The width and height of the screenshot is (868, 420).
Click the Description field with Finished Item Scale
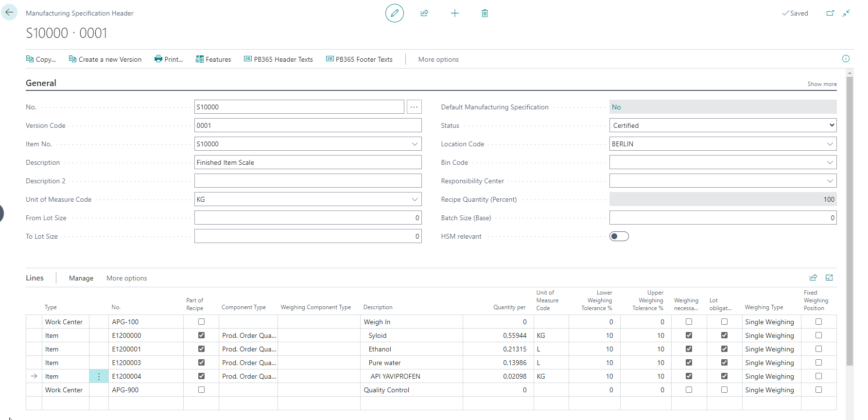(308, 162)
